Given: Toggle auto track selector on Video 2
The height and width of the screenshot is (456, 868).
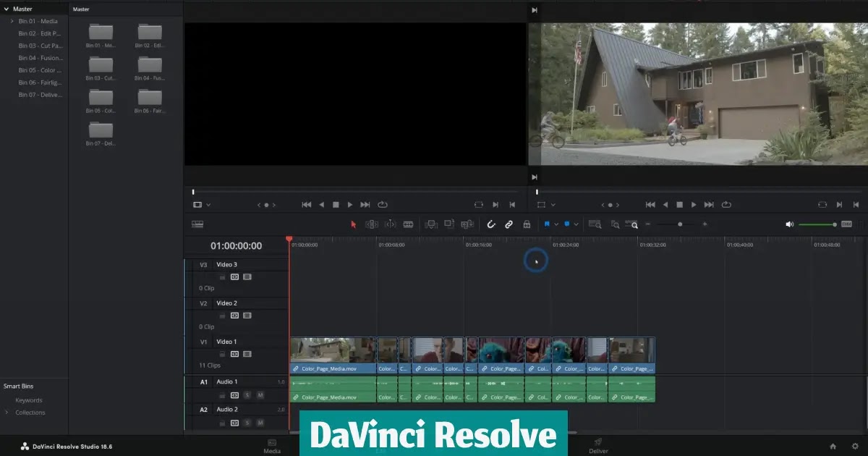Looking at the screenshot, I should point(235,316).
